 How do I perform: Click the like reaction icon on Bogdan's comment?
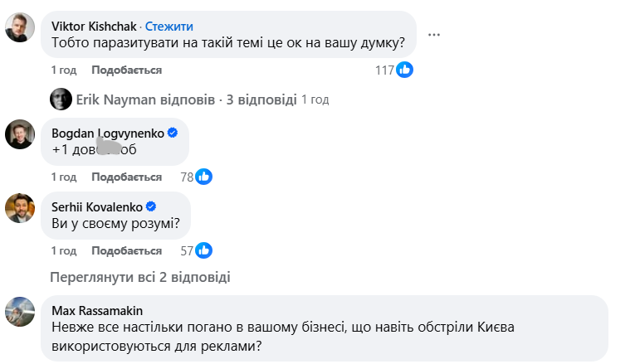tap(203, 177)
